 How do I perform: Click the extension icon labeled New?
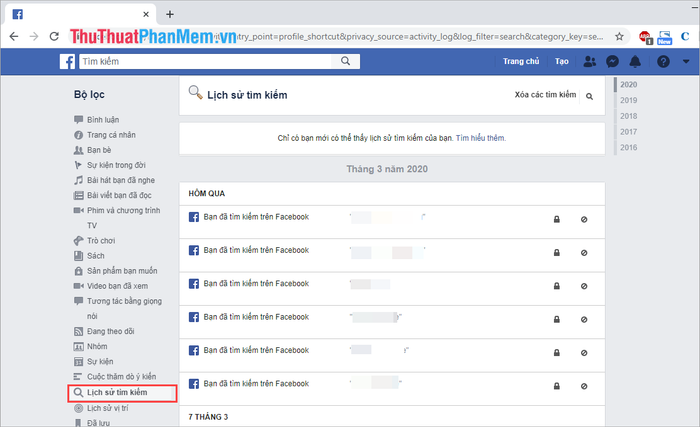(665, 38)
